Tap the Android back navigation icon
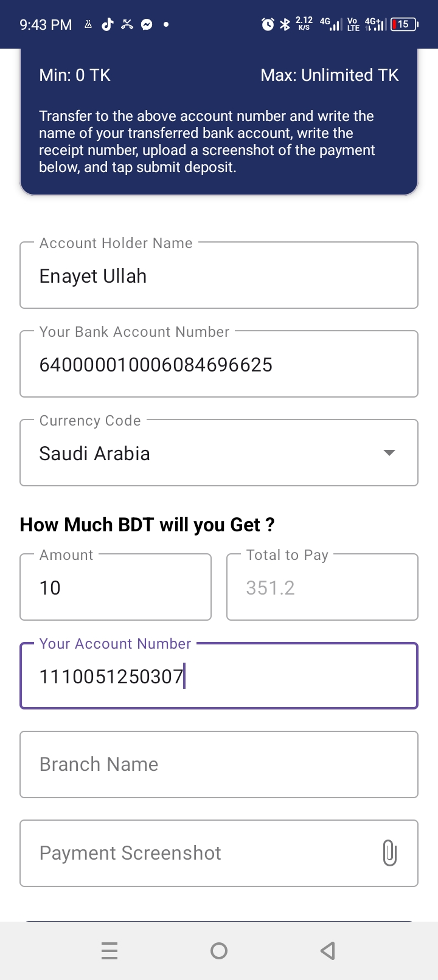Screen dimensions: 438x980 pyautogui.click(x=328, y=950)
